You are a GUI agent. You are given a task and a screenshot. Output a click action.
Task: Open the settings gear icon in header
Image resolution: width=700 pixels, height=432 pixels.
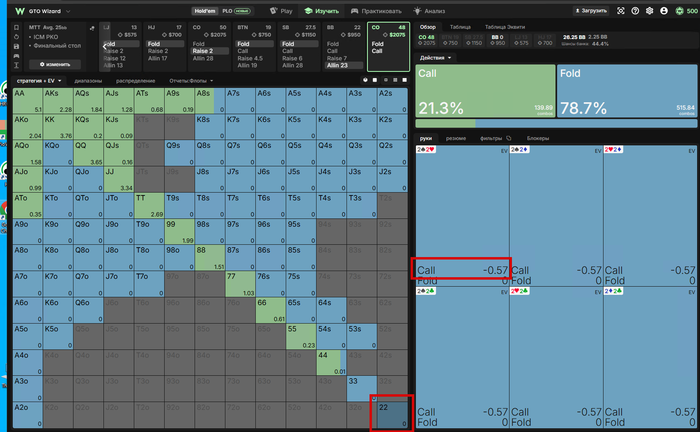click(x=650, y=11)
